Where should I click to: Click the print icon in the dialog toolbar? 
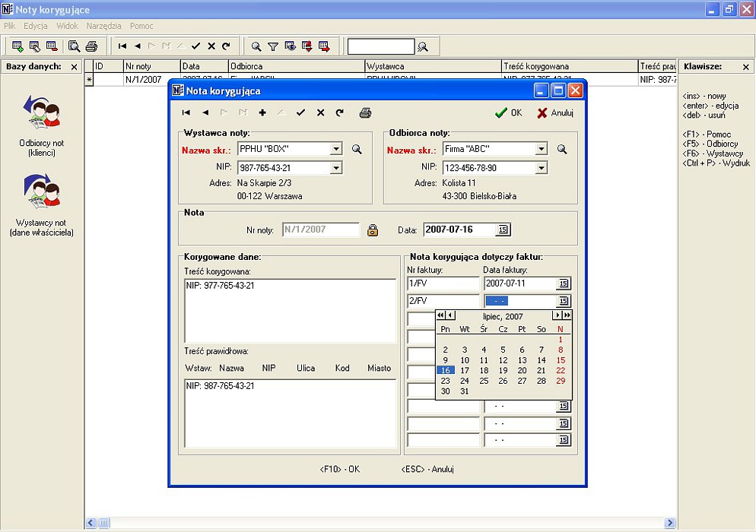365,112
